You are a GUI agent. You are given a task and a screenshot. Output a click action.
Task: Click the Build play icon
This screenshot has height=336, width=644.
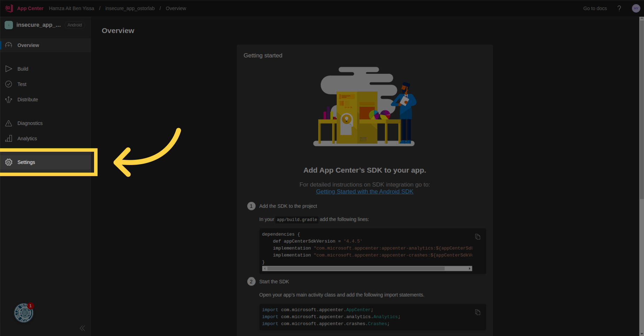(9, 69)
